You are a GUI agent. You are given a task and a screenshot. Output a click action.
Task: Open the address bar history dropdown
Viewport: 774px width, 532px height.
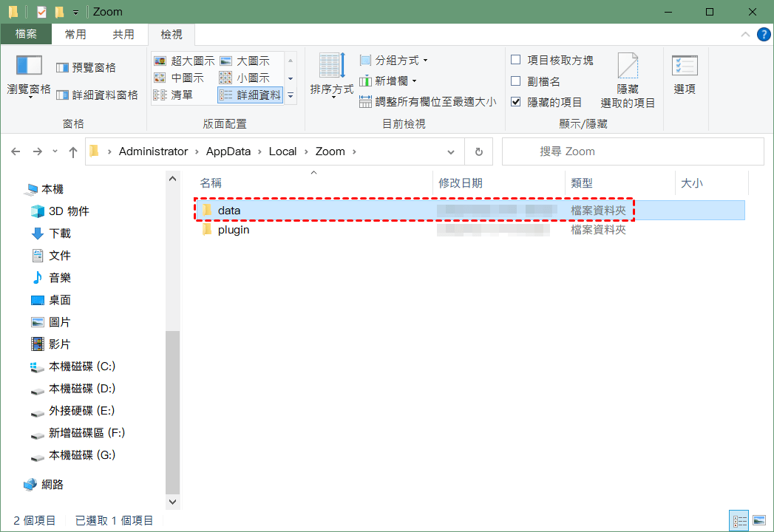[x=451, y=152]
